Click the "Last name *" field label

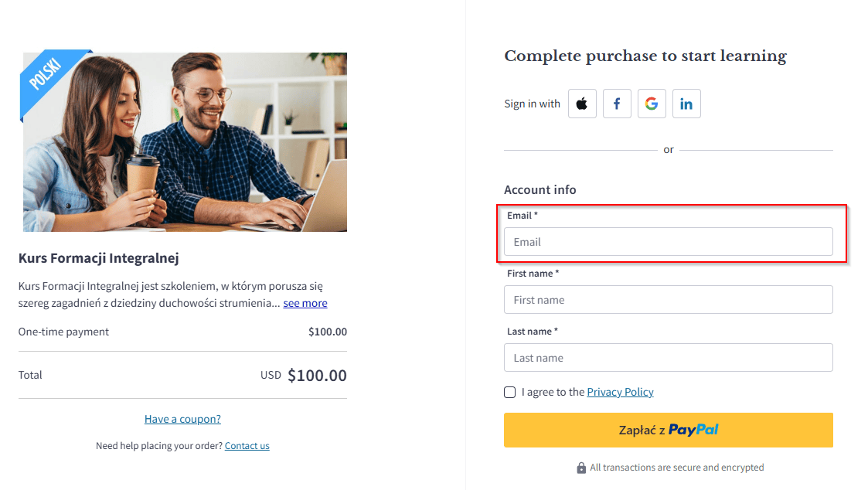(x=533, y=332)
